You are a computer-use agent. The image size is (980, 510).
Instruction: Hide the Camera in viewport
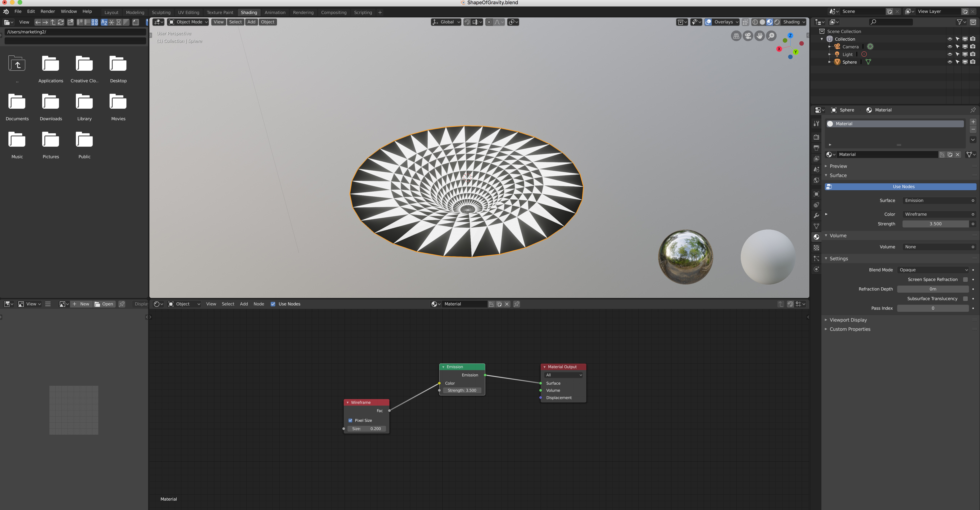pyautogui.click(x=950, y=46)
